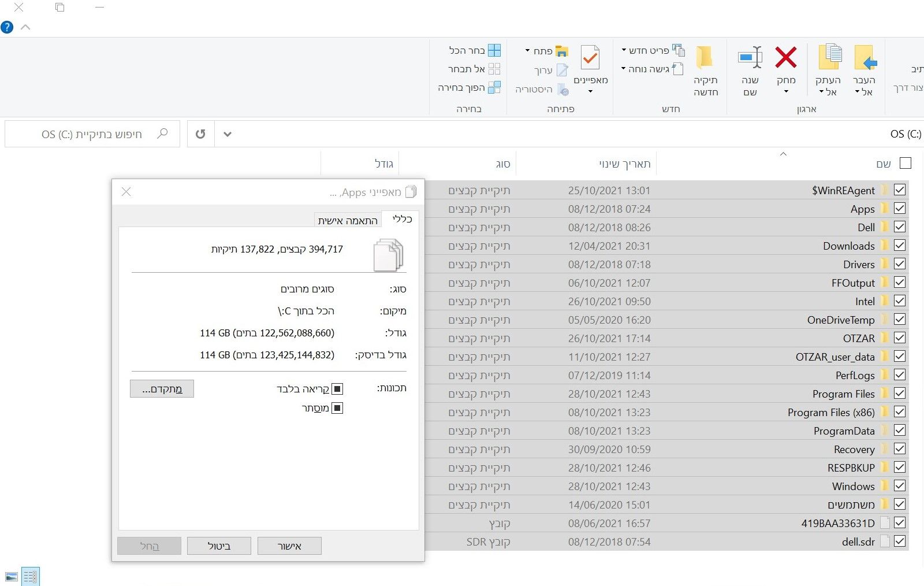Sort by Name (שם) column header
Image resolution: width=924 pixels, height=586 pixels.
(883, 164)
